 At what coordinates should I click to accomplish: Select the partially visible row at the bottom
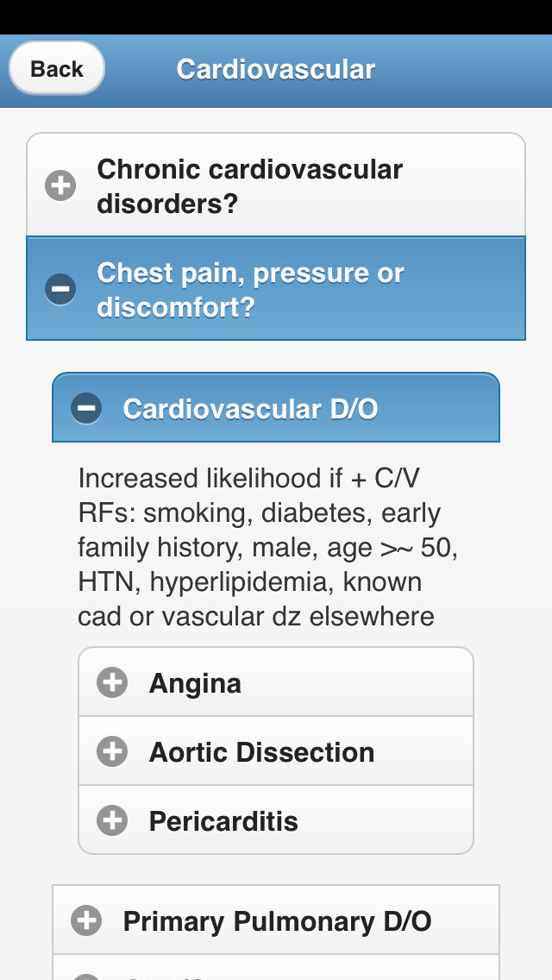pyautogui.click(x=276, y=971)
